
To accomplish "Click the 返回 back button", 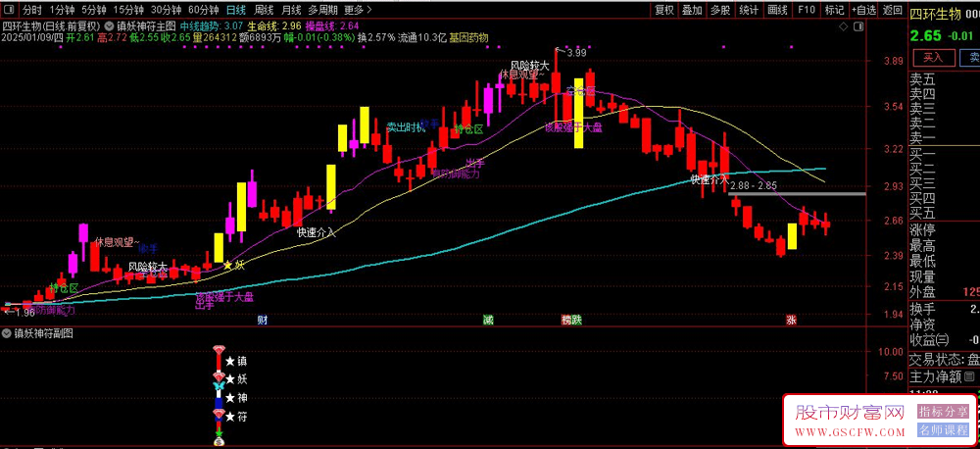I will click(893, 10).
